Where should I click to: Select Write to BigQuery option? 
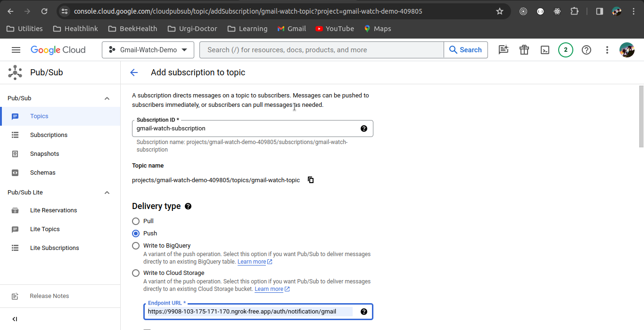pyautogui.click(x=136, y=246)
